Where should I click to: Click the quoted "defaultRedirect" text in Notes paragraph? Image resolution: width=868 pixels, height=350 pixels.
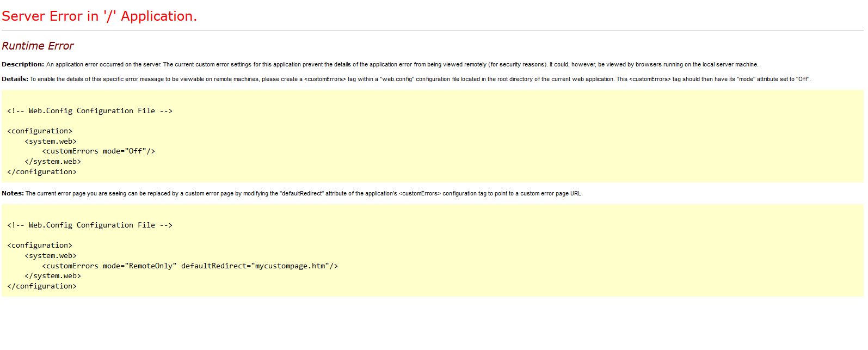pyautogui.click(x=301, y=194)
